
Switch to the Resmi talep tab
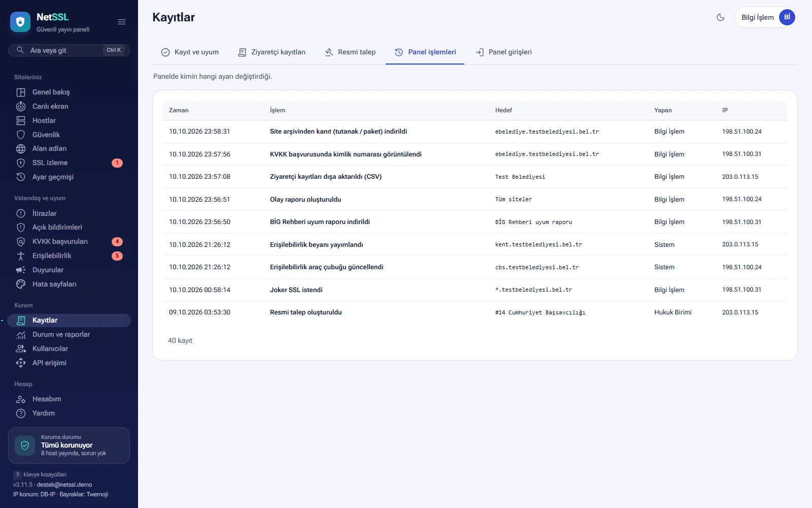pos(350,52)
